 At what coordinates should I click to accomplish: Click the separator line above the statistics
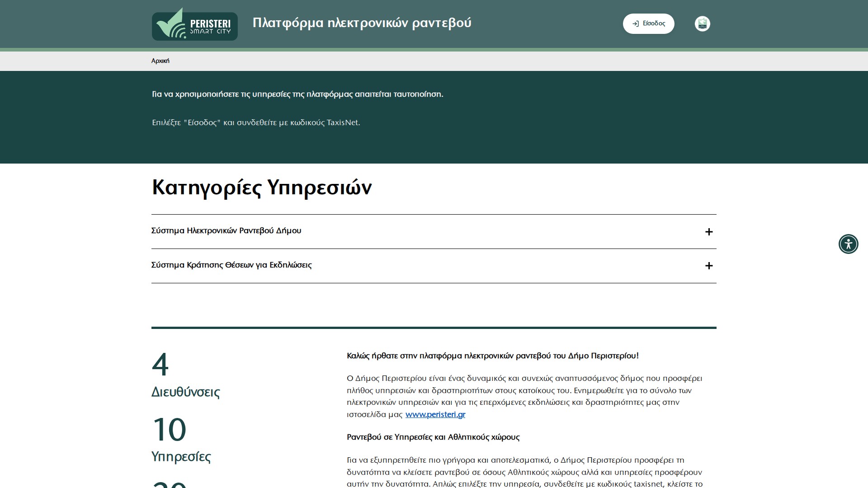click(434, 326)
